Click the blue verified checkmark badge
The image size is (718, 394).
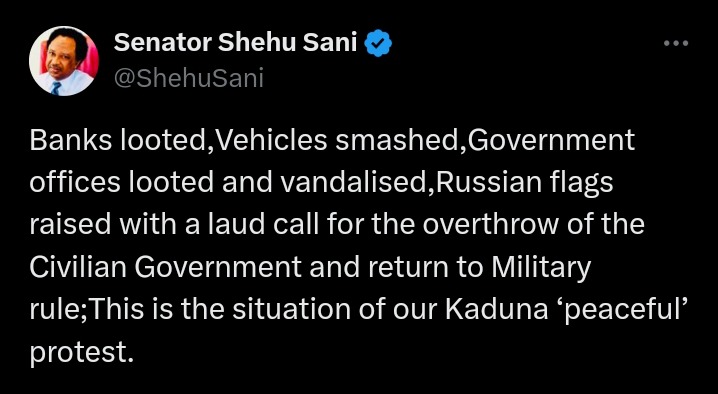(x=378, y=43)
